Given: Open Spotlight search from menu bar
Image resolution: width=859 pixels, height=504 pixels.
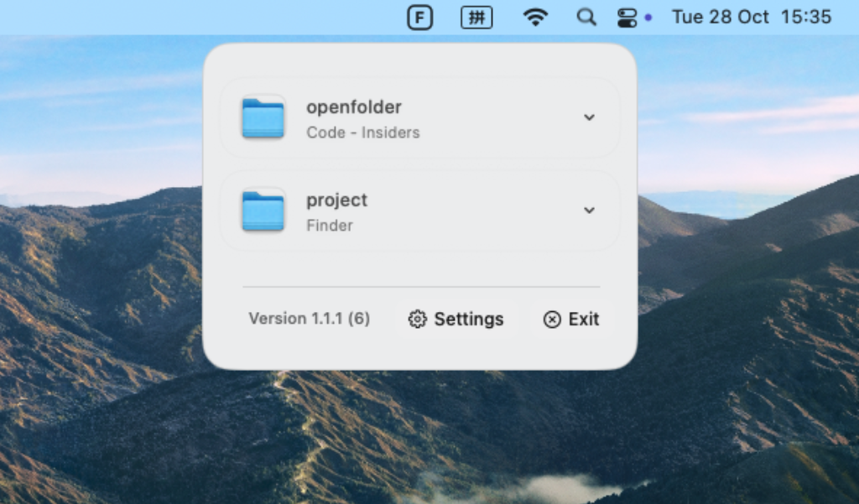Looking at the screenshot, I should (x=586, y=17).
